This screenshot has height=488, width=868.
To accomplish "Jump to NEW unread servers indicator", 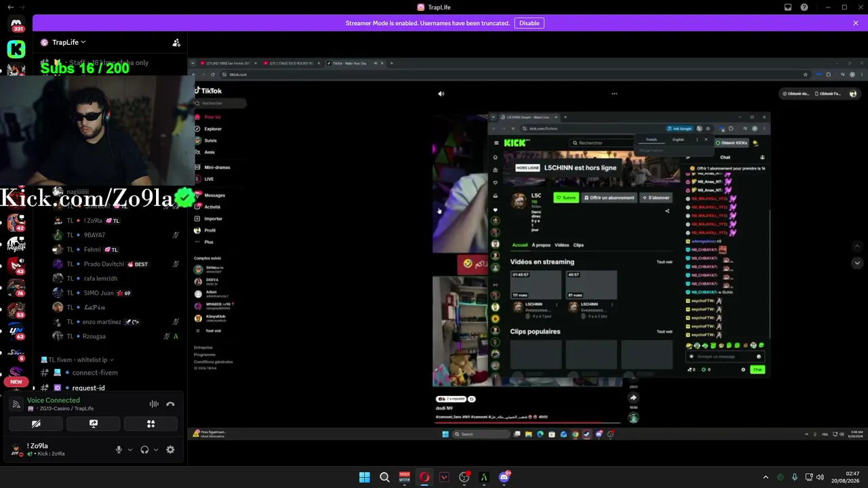I will coord(16,382).
